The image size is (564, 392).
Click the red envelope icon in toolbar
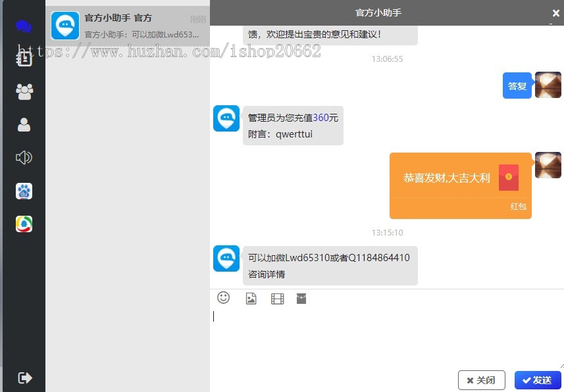(x=301, y=299)
